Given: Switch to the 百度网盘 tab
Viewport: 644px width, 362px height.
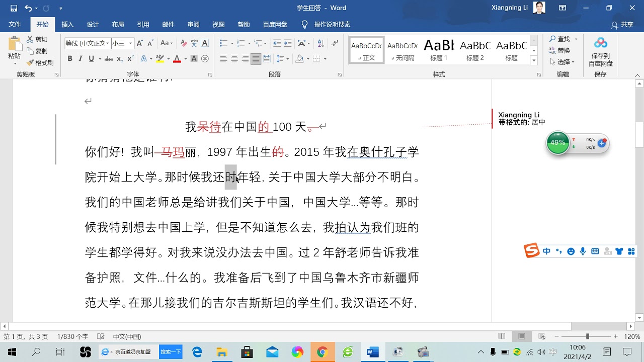Looking at the screenshot, I should [275, 24].
